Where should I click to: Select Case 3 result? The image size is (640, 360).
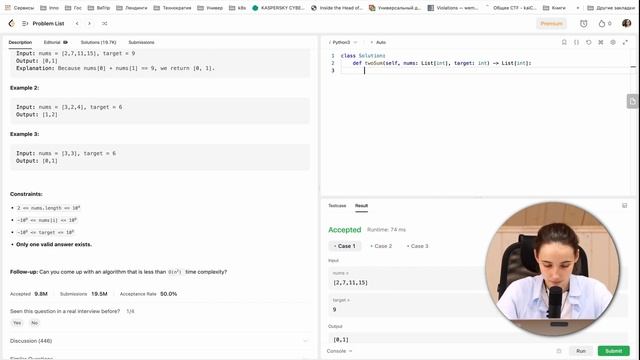coord(417,246)
